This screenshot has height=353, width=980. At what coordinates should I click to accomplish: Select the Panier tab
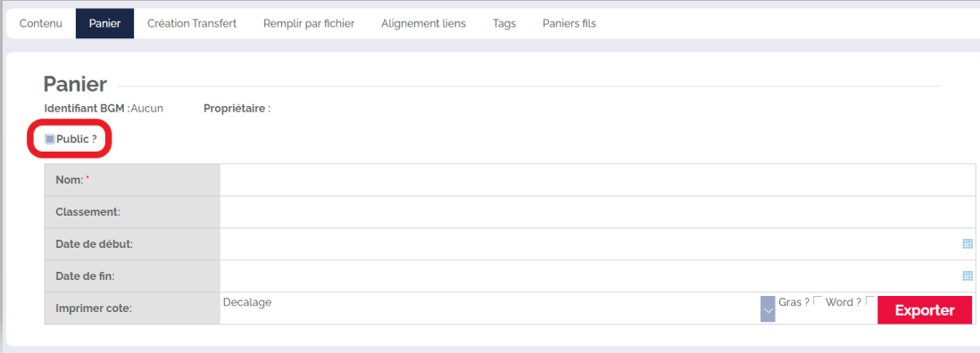(x=105, y=24)
